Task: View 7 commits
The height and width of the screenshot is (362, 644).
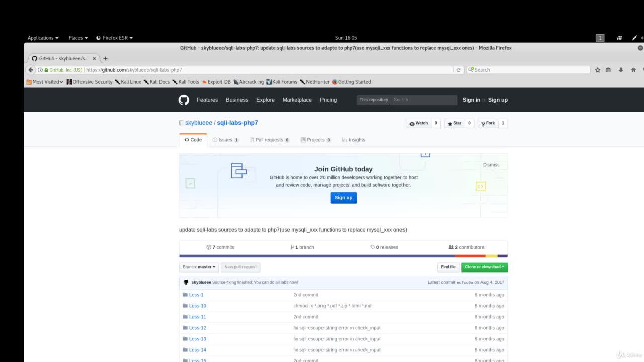Action: (x=220, y=247)
